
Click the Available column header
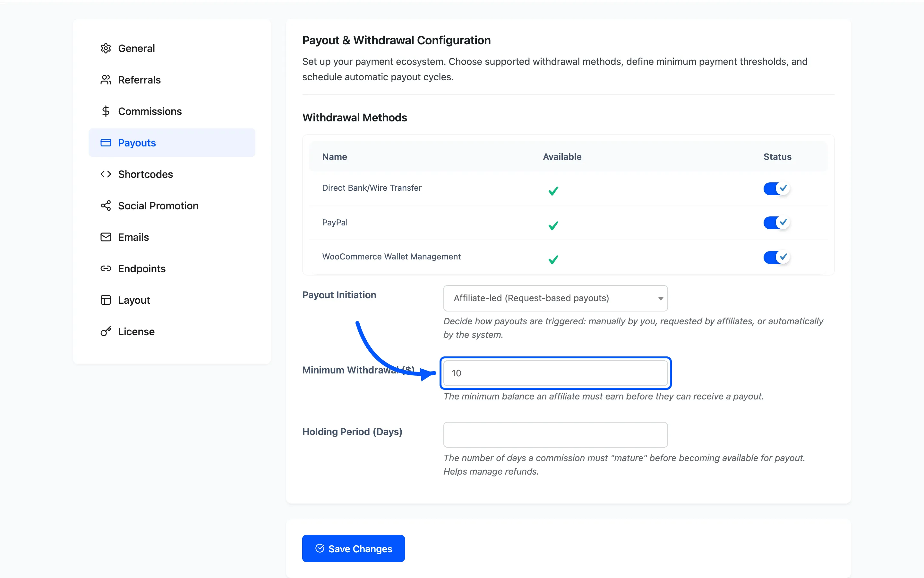tap(562, 157)
